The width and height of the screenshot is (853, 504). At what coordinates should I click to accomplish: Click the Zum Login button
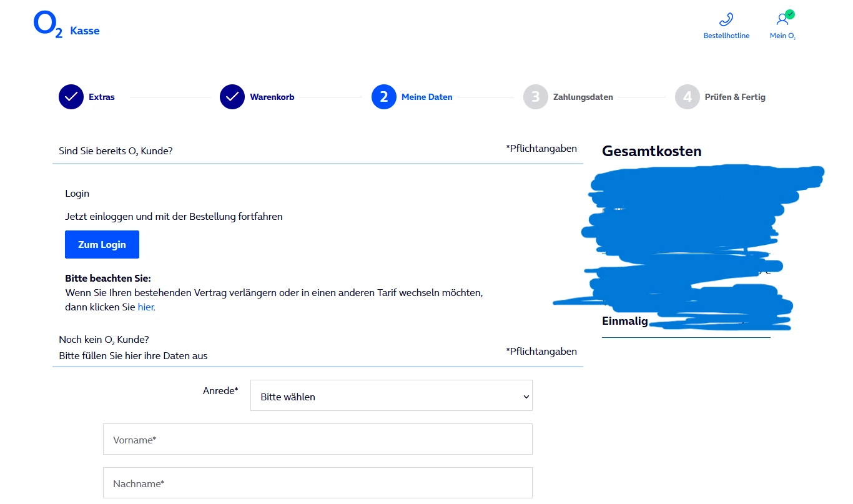pyautogui.click(x=102, y=244)
